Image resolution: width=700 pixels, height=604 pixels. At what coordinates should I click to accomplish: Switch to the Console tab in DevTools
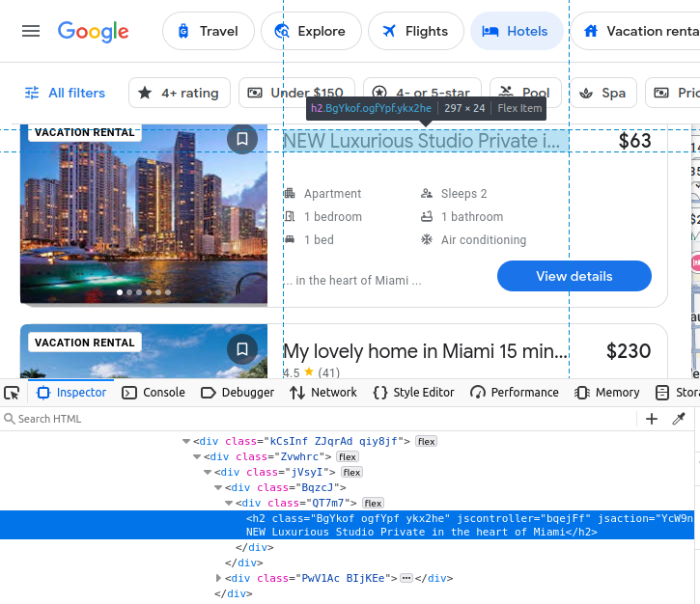pos(154,393)
